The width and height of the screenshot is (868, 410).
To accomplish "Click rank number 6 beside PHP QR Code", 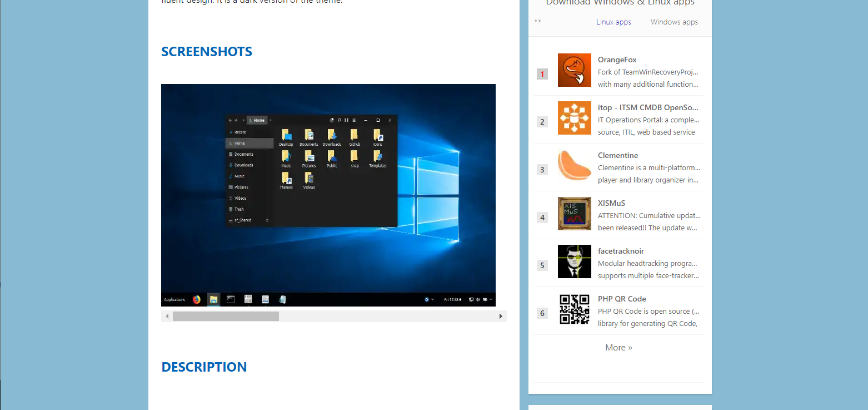I will click(x=542, y=313).
